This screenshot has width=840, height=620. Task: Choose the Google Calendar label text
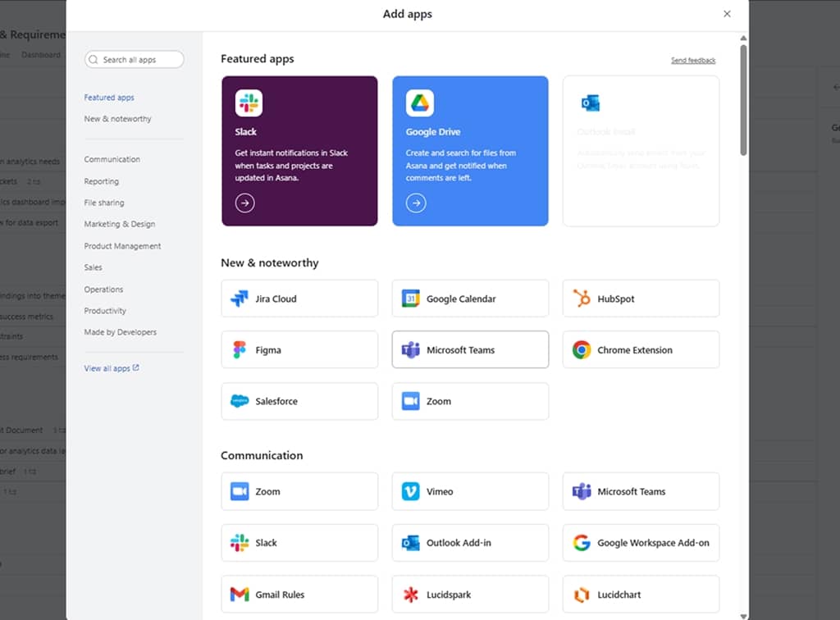(x=461, y=299)
